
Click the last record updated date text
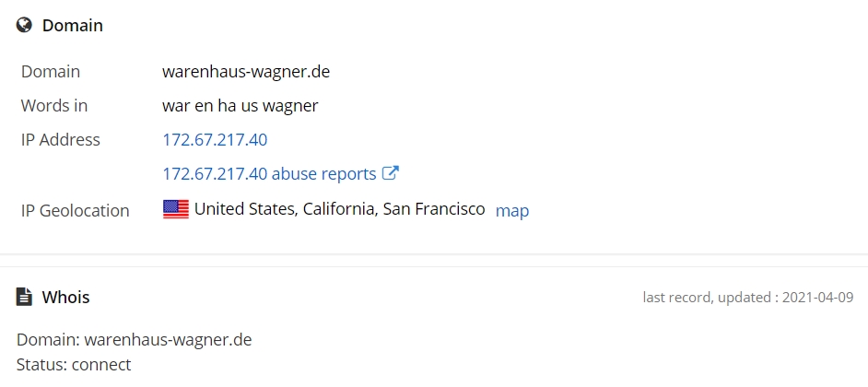tap(748, 298)
